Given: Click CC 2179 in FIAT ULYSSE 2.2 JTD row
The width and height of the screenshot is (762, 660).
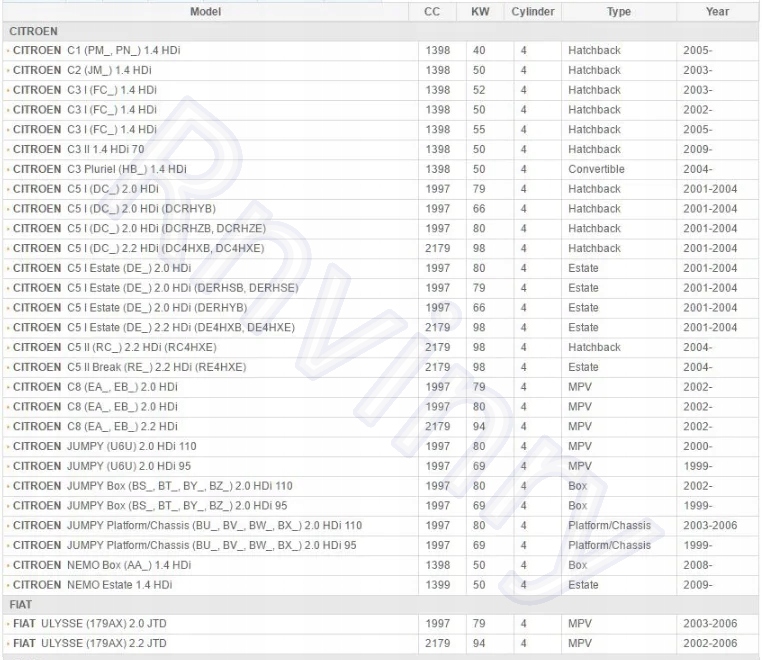Looking at the screenshot, I should pyautogui.click(x=438, y=644).
